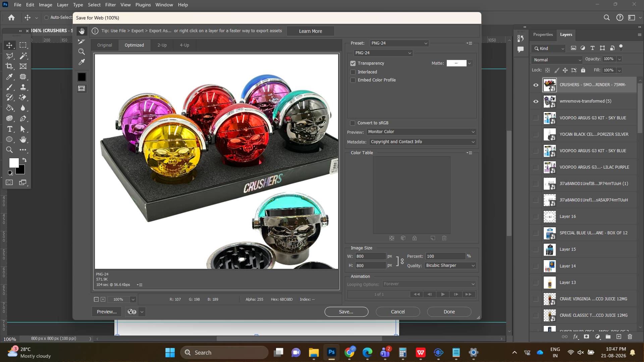This screenshot has height=362, width=644.
Task: Hide the wmremove-transformed (5) layer
Action: pos(536,101)
